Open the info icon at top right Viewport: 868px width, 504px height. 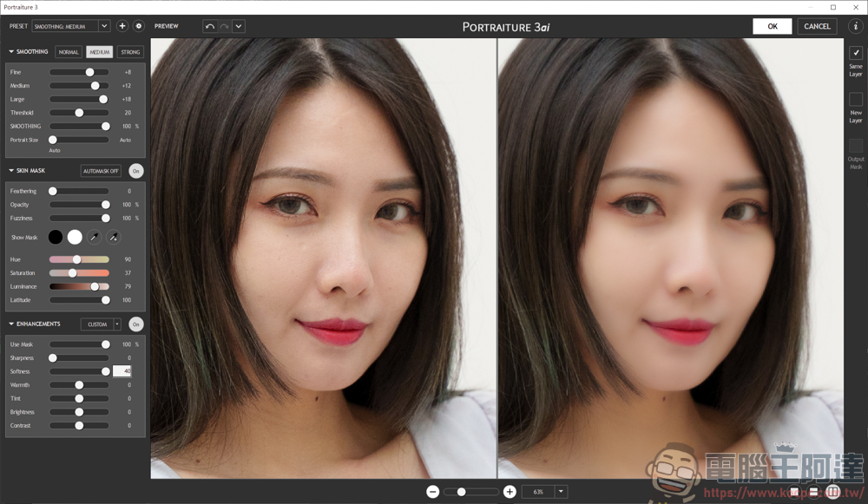855,26
